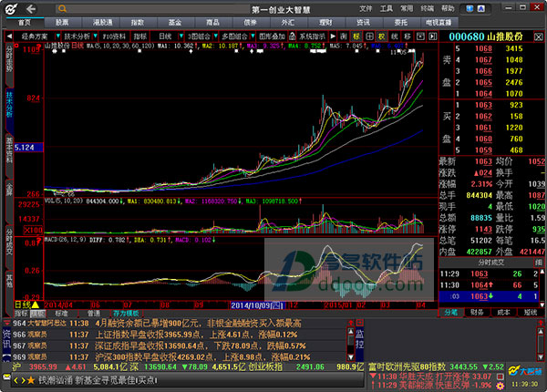The height and width of the screenshot is (392, 547).
Task: Click the F10资料 toolbar button
Action: (115, 36)
